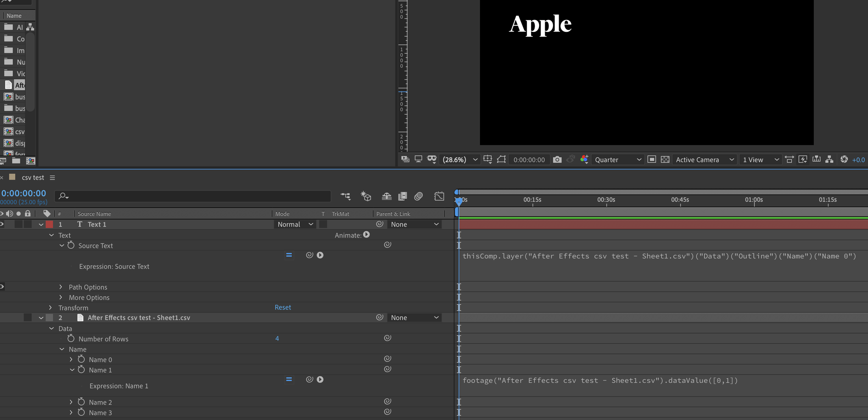Open Show Channel color management icon
Image resolution: width=868 pixels, height=420 pixels.
pos(584,159)
